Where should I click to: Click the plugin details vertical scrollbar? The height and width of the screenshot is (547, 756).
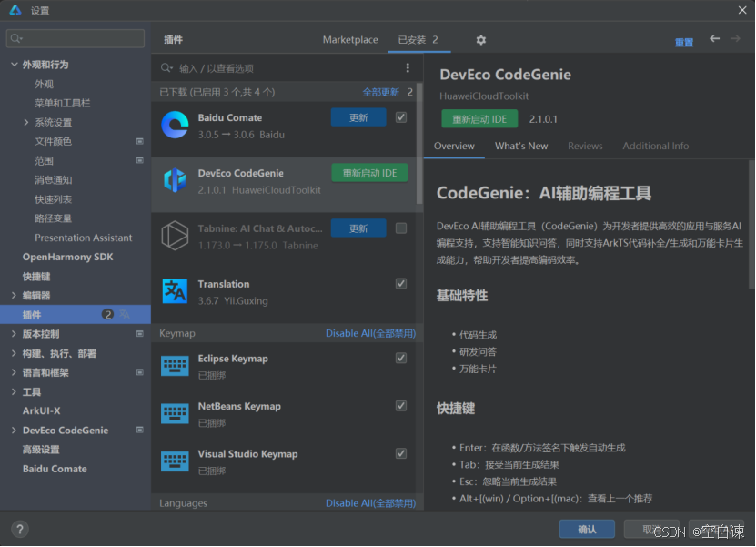tap(751, 224)
